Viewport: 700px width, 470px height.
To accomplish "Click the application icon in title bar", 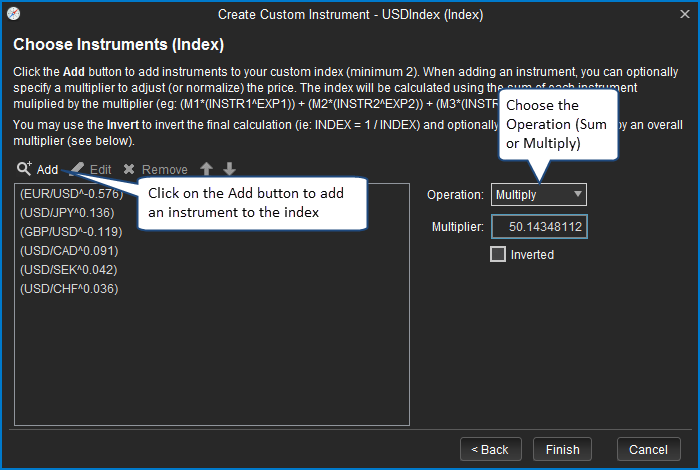I will [12, 14].
